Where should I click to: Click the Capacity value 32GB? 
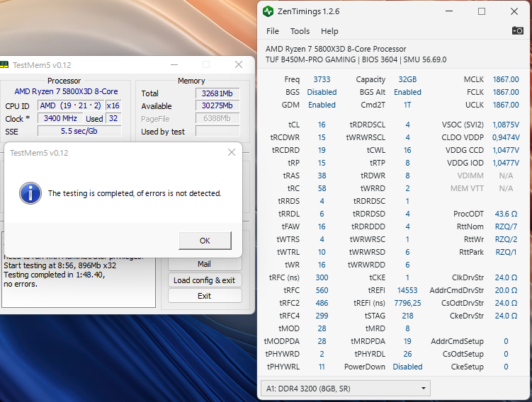407,79
